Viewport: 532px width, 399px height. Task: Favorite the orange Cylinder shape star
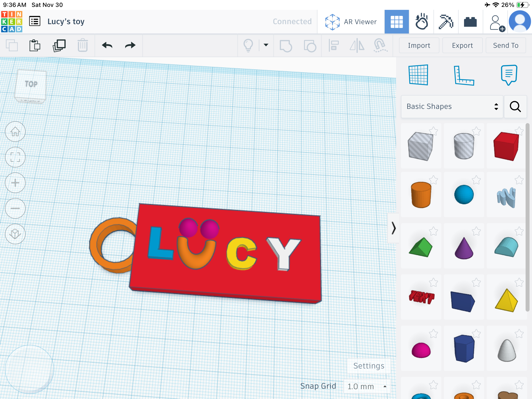click(433, 180)
